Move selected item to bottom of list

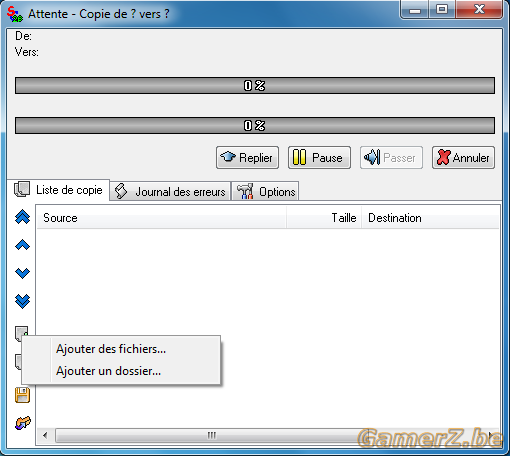[x=23, y=301]
